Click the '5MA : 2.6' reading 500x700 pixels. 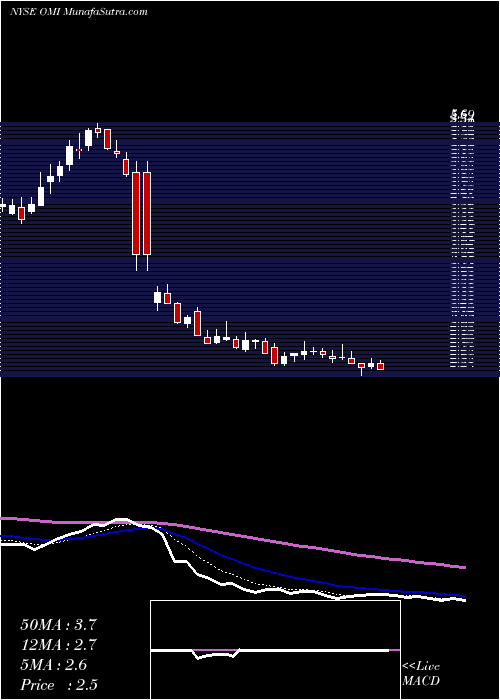coord(54,665)
